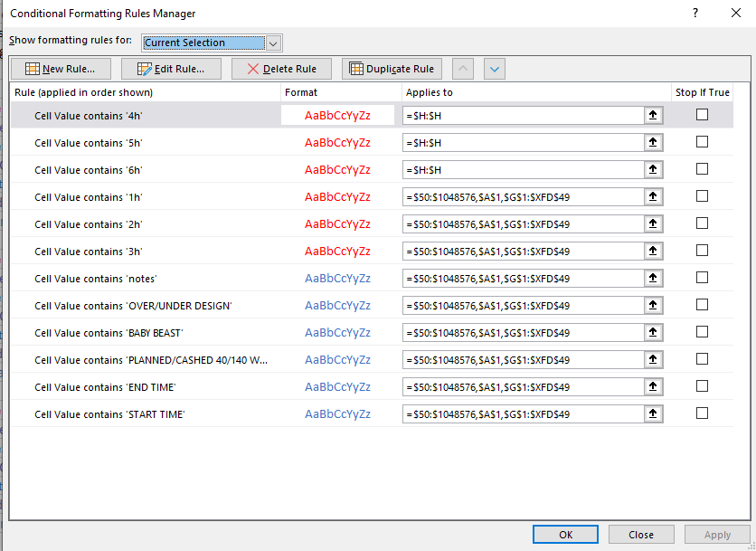This screenshot has width=756, height=551.
Task: Collapse range selector for 'END TIME' rule
Action: (x=653, y=386)
